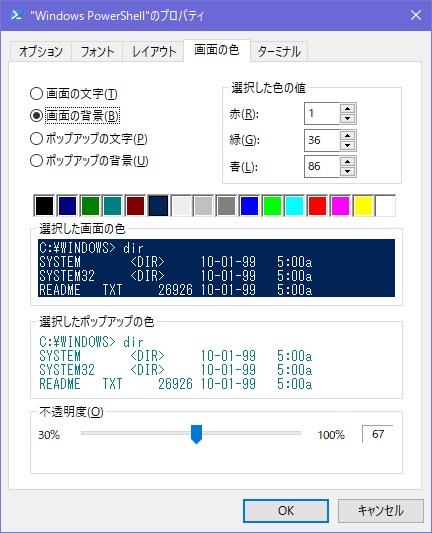432x533 pixels.
Task: Pick the bright red color swatch
Action: [317, 206]
